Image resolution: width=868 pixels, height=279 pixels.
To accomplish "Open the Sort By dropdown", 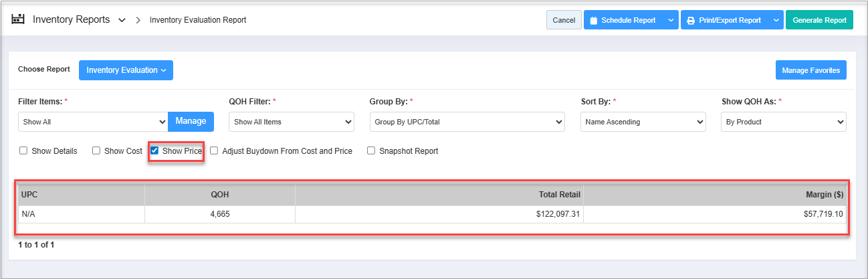I will [643, 122].
